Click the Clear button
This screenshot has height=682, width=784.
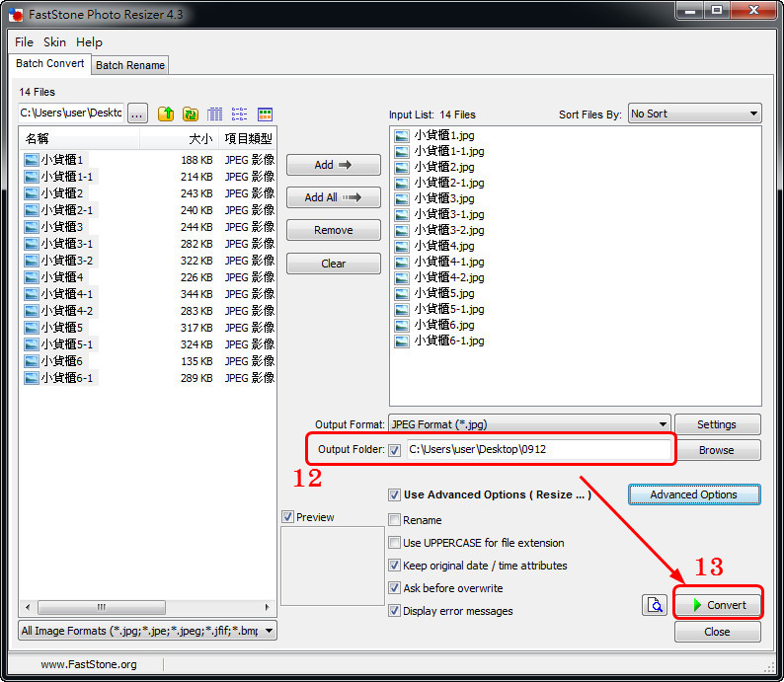(x=334, y=264)
